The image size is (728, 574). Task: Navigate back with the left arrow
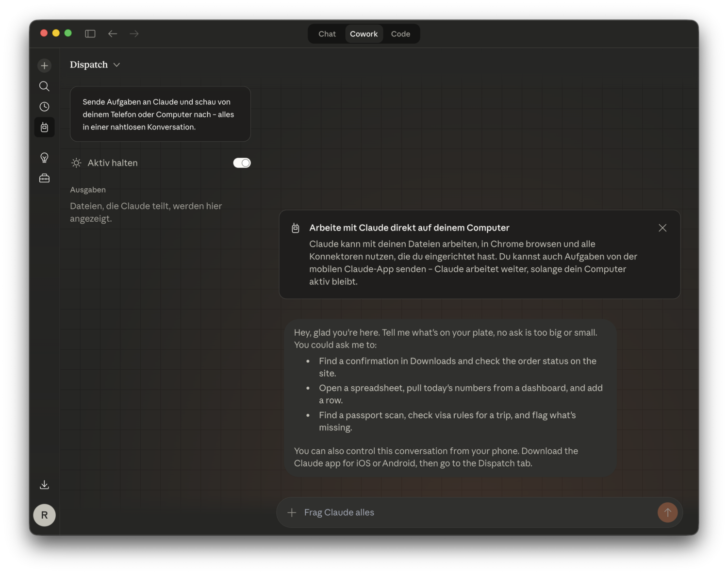click(x=113, y=33)
